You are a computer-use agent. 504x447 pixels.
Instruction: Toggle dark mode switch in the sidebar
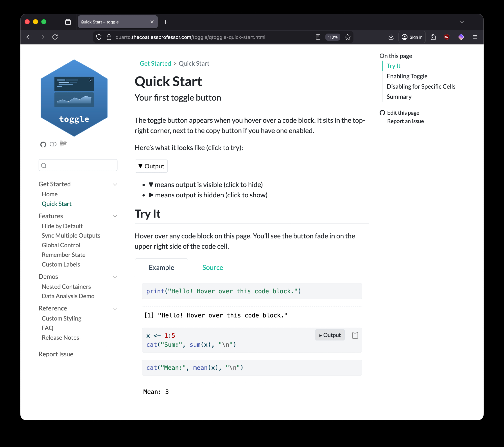click(x=53, y=144)
